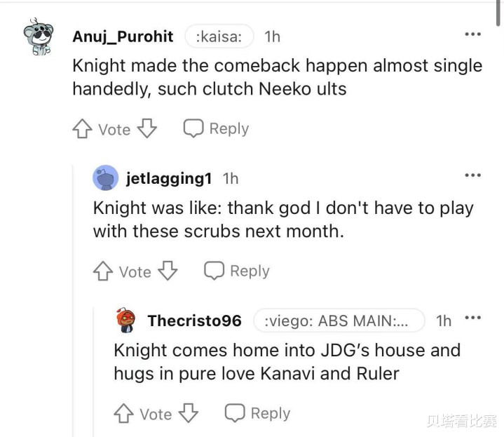Click Thecristo96's avatar icon
504x437 pixels.
click(126, 321)
